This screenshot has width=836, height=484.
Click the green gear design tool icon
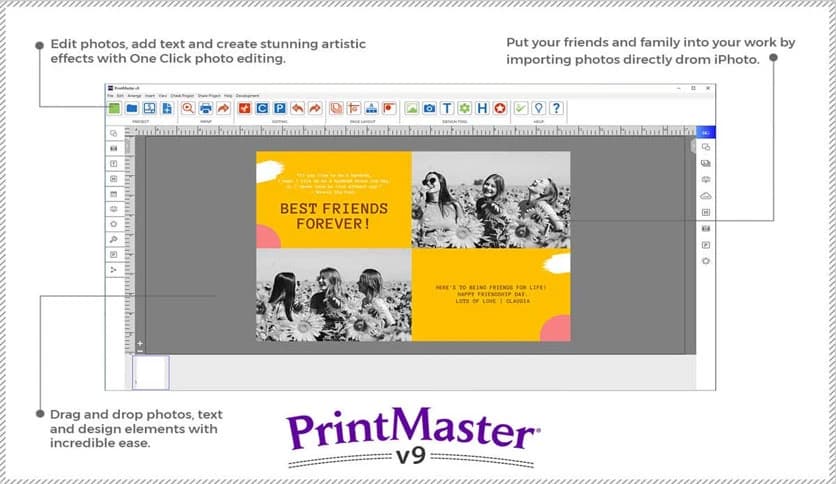[464, 108]
